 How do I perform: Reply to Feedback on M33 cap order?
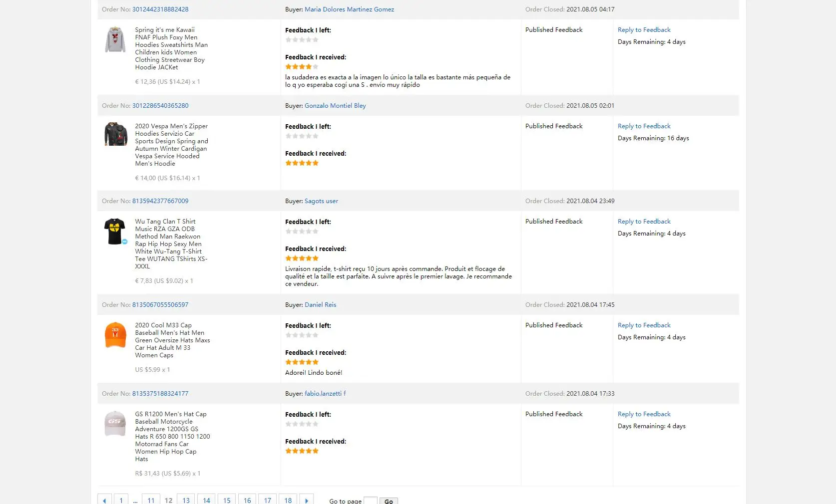tap(644, 325)
